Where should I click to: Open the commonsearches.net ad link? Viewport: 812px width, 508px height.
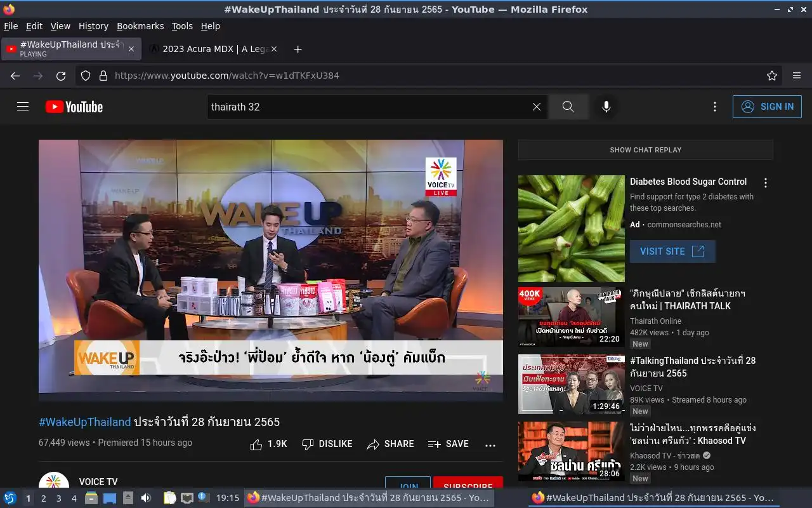pos(684,225)
